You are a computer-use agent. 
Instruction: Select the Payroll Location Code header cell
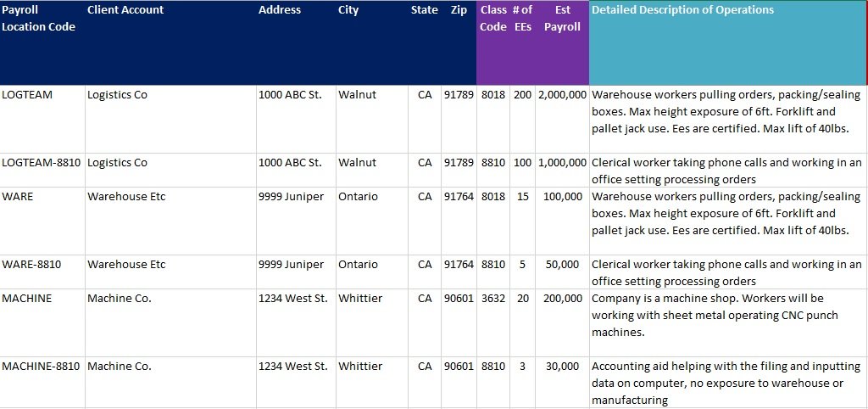pyautogui.click(x=42, y=42)
